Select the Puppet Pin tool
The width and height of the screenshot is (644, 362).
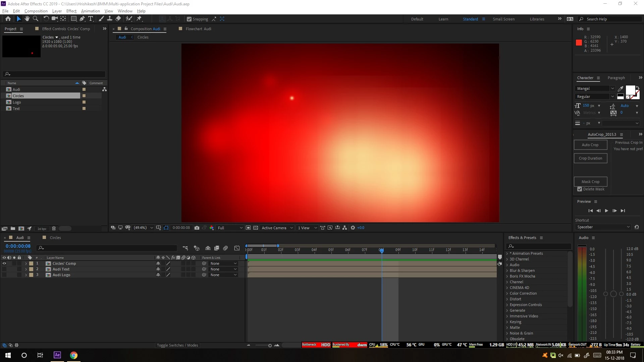click(139, 19)
